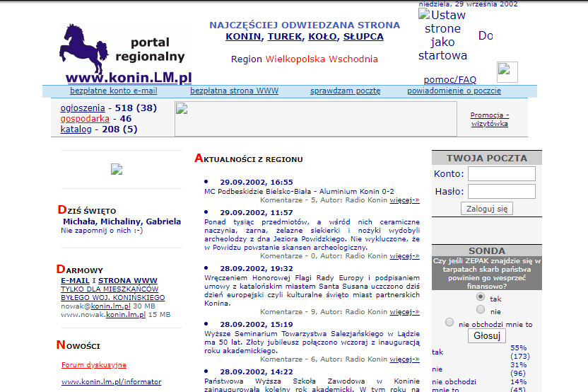Select the 'nie' poll option
The height and width of the screenshot is (392, 588).
(x=481, y=309)
